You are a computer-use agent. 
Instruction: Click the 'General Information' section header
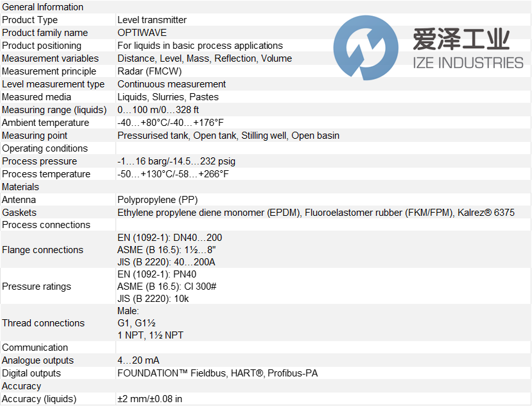pos(42,7)
